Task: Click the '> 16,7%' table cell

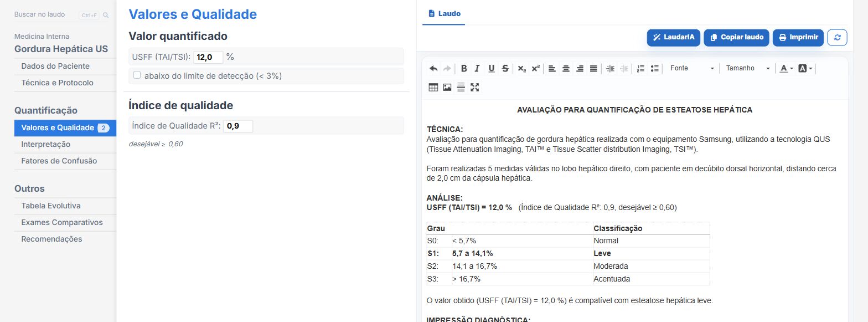Action: click(522, 279)
